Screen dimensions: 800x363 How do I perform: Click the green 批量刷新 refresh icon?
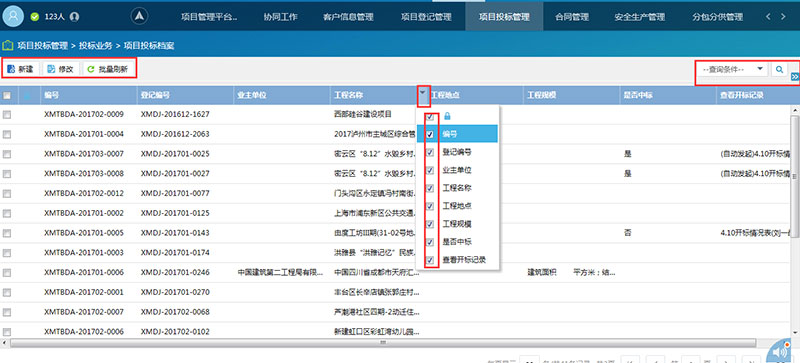(91, 69)
